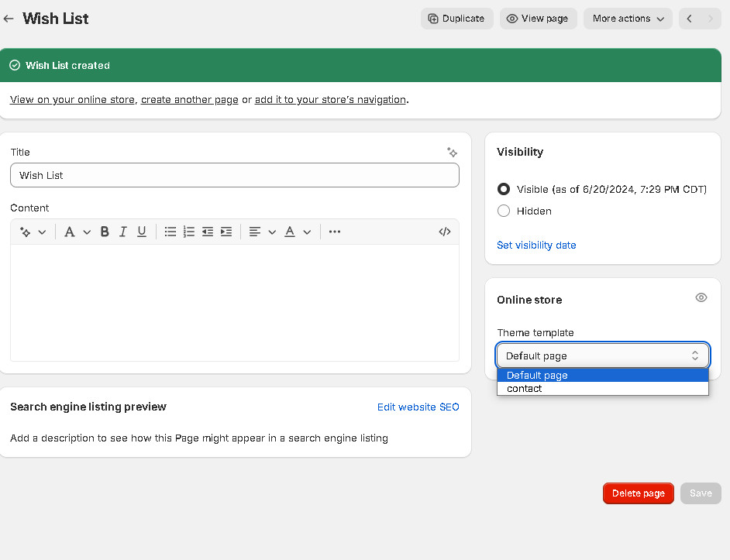Increase indent with the indent icon
This screenshot has height=560, width=730.
226,232
